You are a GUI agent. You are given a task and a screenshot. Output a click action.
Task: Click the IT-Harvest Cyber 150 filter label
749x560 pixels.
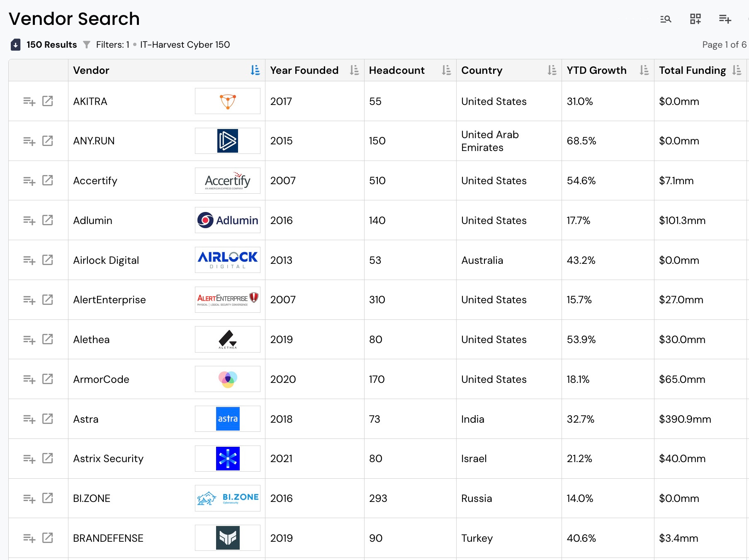[185, 44]
